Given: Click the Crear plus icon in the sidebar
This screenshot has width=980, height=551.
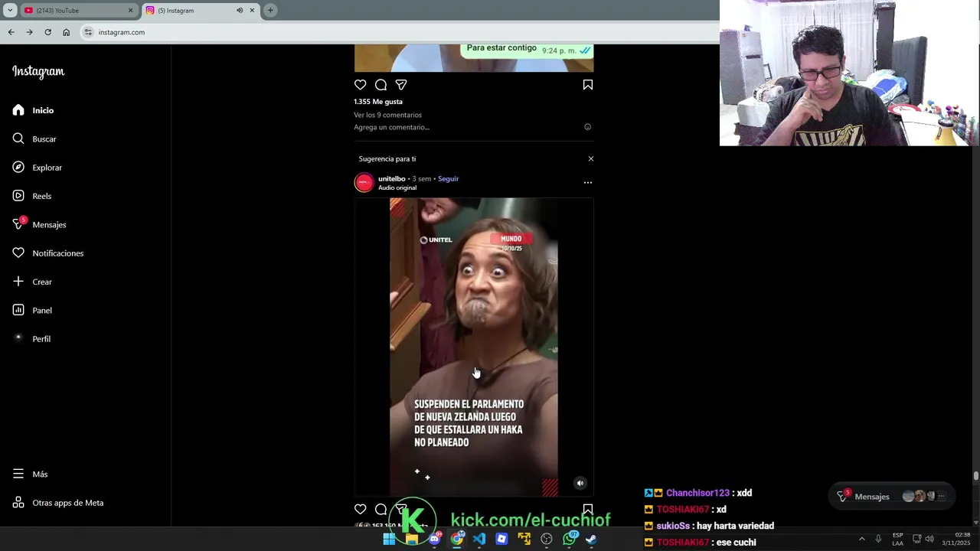Looking at the screenshot, I should (18, 282).
